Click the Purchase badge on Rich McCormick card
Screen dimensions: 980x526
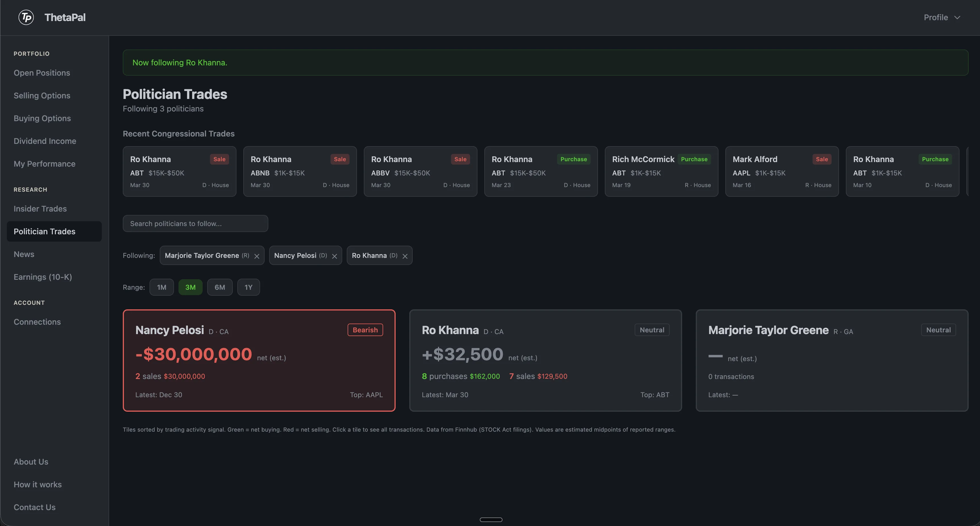[694, 159]
